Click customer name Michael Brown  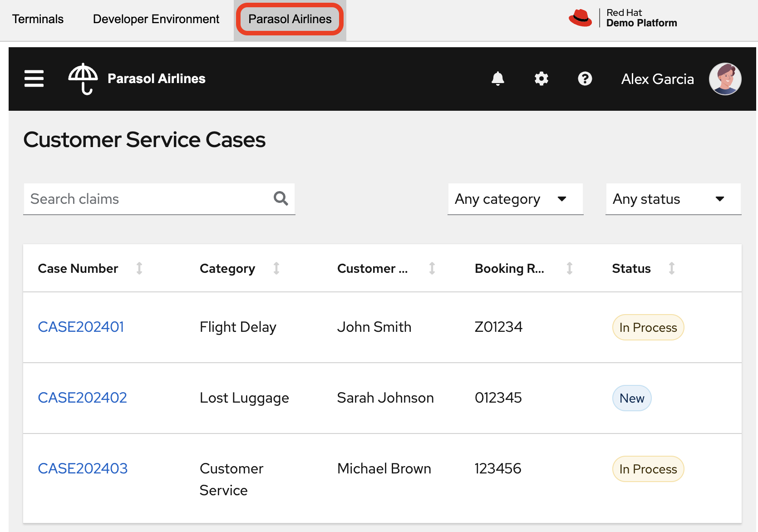click(384, 468)
